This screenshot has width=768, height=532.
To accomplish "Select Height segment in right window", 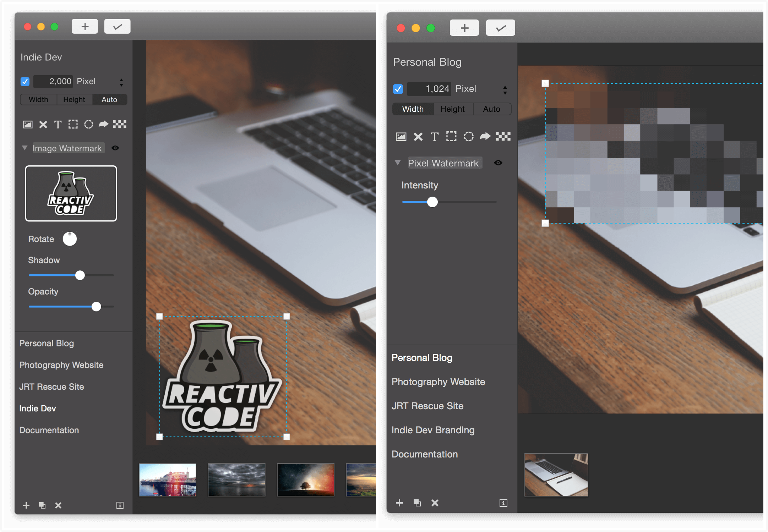I will pos(453,109).
